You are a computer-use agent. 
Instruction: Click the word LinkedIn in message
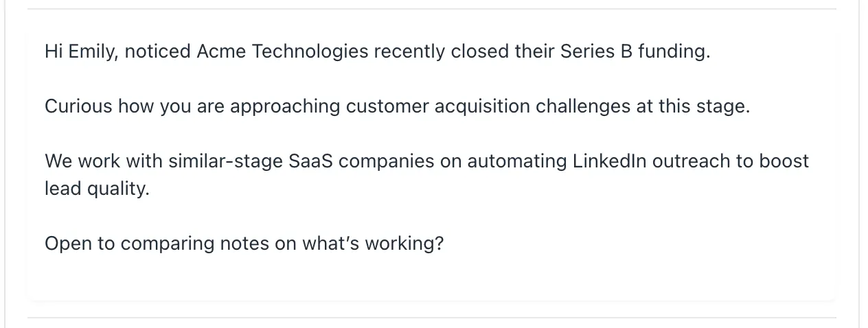609,161
